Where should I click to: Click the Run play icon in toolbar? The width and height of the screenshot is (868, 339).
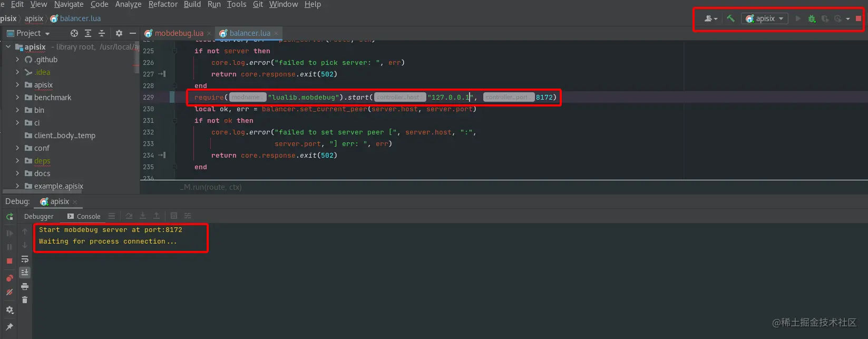pos(798,18)
